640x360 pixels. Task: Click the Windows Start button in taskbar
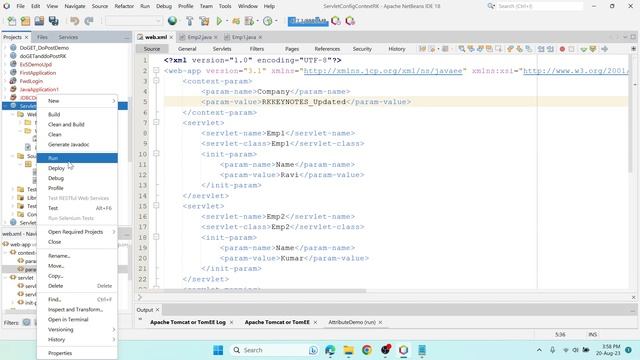tap(218, 350)
